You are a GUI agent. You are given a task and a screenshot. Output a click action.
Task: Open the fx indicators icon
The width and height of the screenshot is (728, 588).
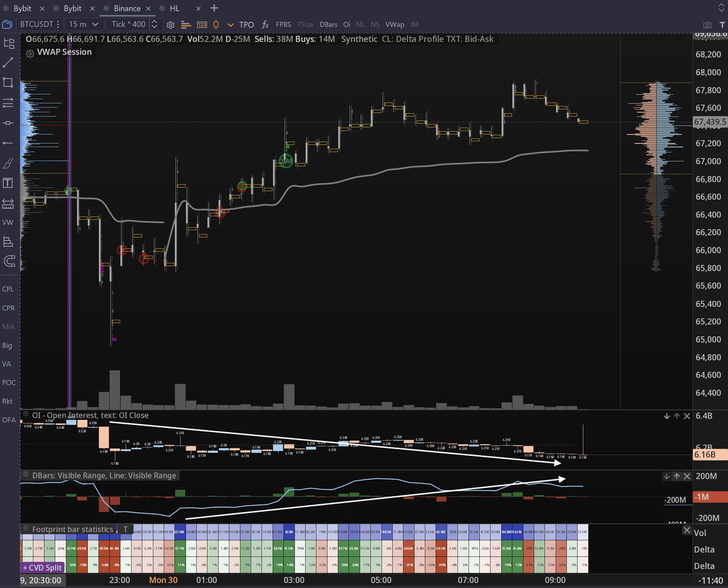[x=265, y=25]
